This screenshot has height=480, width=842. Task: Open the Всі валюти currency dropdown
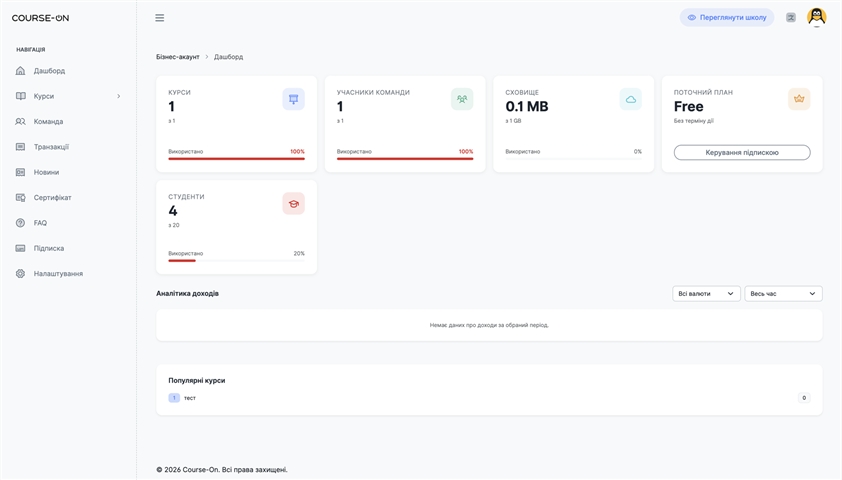706,294
